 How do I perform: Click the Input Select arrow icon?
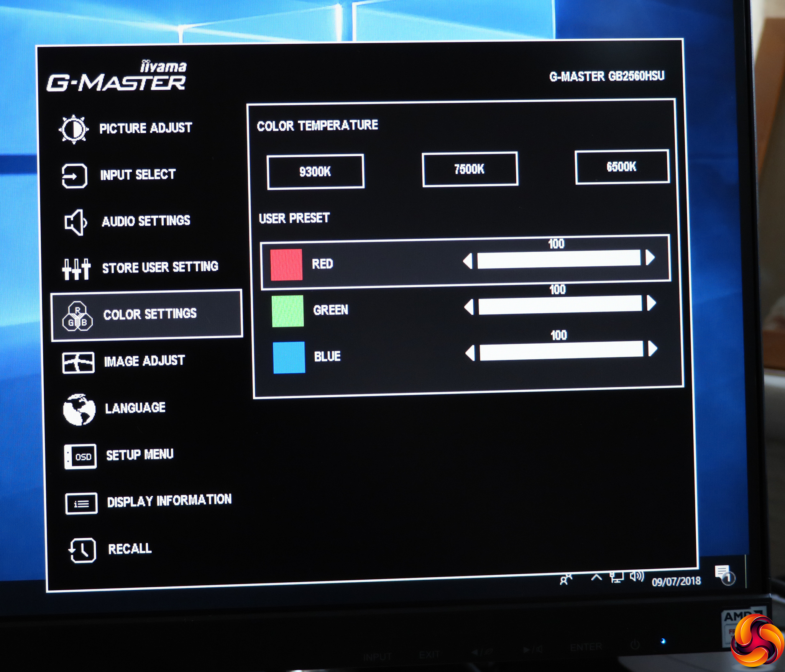coord(74,176)
